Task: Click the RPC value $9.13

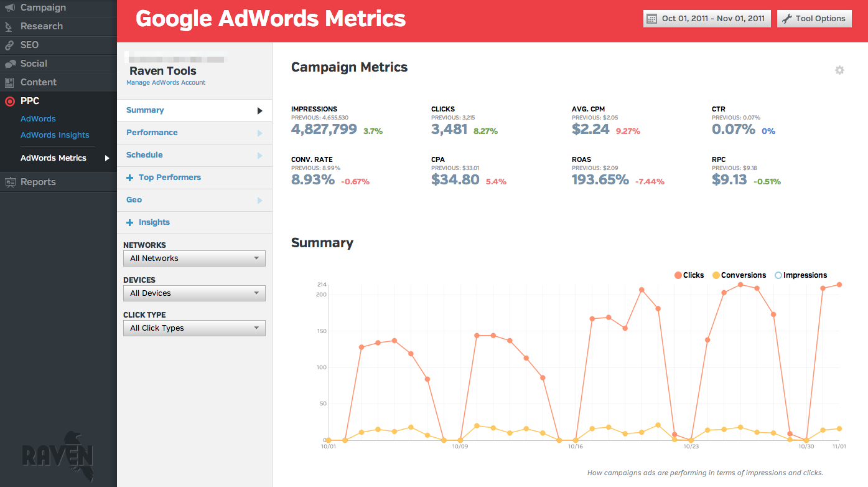Action: pyautogui.click(x=729, y=179)
